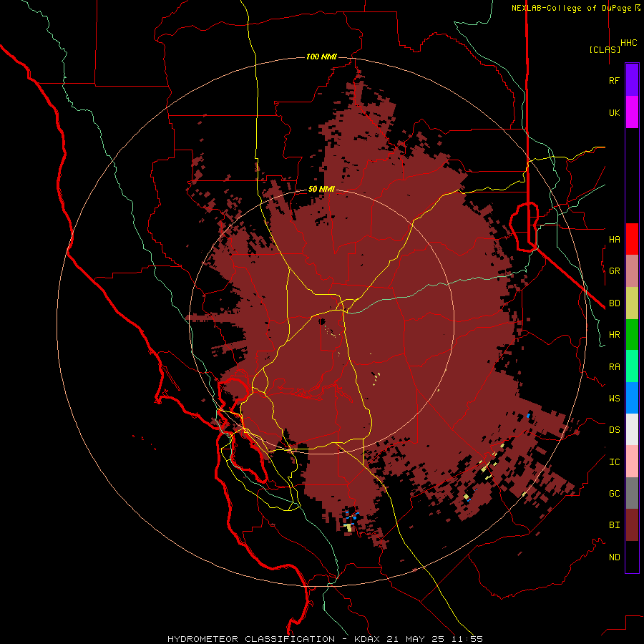Click the 50 NMI range ring label
Image resolution: width=644 pixels, height=644 pixels.
[x=321, y=190]
